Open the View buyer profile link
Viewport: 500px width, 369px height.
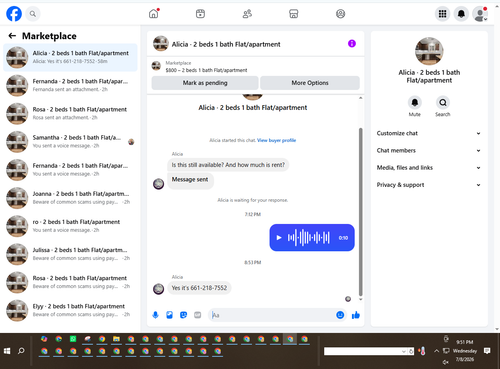[276, 140]
